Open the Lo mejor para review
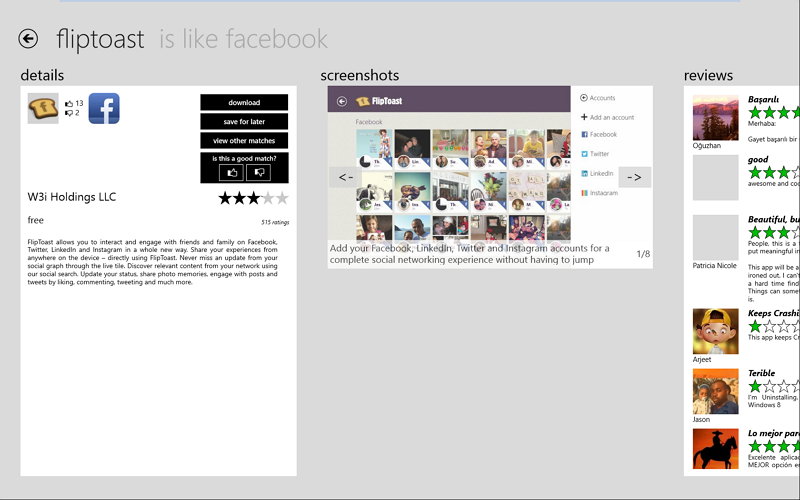This screenshot has width=800, height=500. [773, 433]
